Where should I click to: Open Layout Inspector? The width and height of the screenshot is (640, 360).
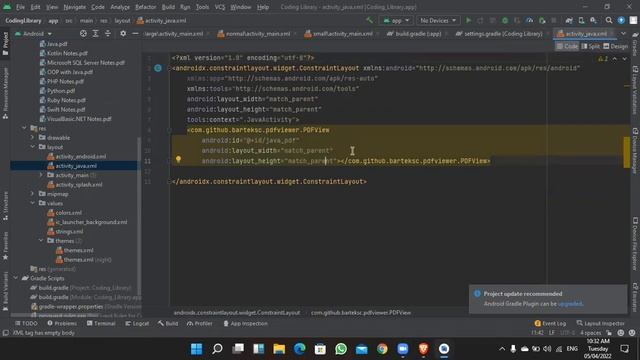click(x=600, y=323)
